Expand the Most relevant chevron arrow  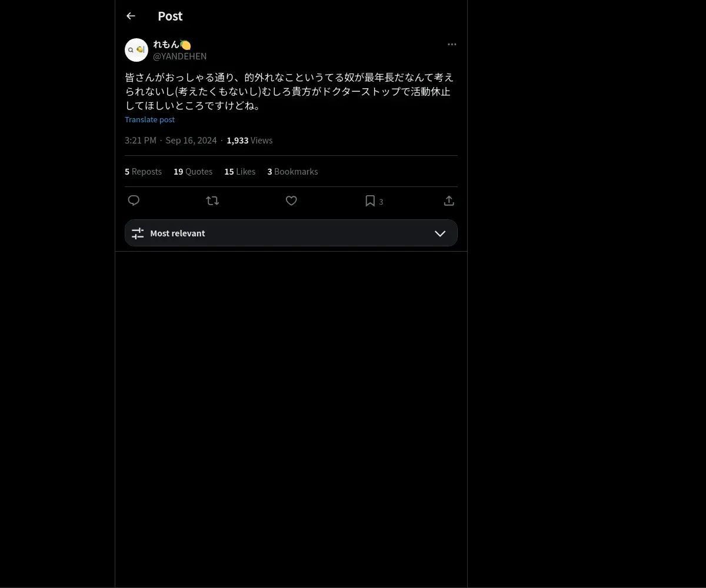click(440, 233)
